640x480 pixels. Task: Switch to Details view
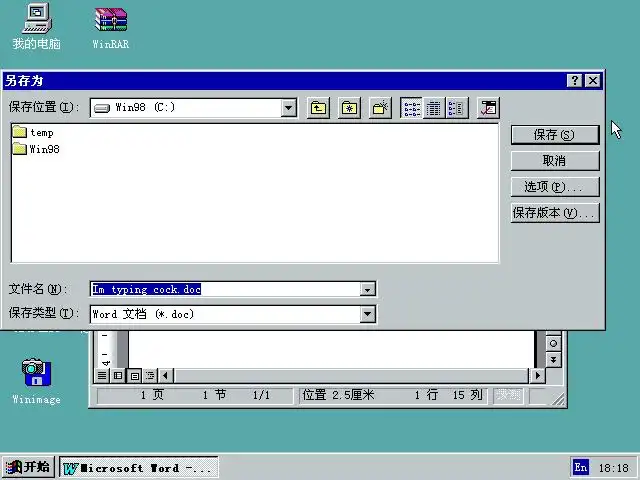point(434,108)
